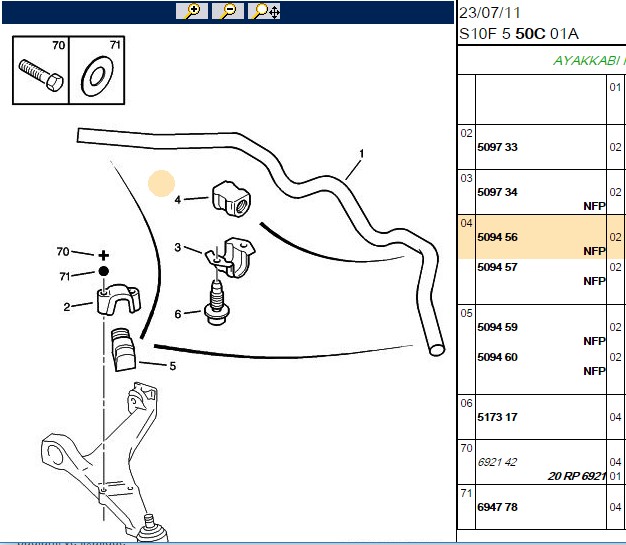
Task: Click row index 70 in parts table
Action: [466, 448]
